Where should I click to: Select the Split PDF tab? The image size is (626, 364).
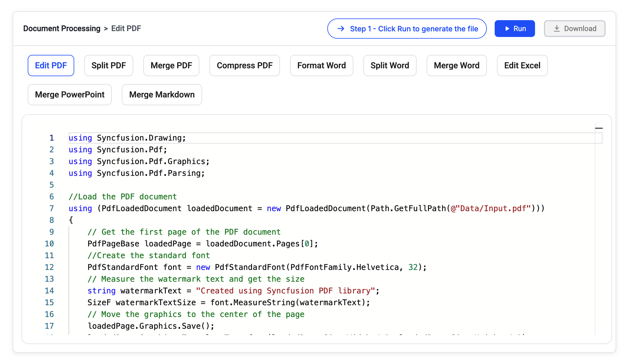pyautogui.click(x=109, y=66)
